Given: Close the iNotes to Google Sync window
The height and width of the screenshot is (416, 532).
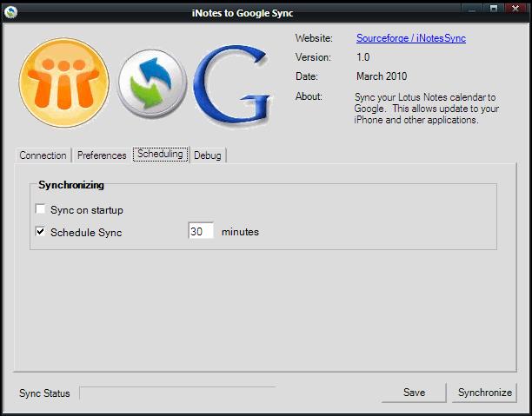Looking at the screenshot, I should coord(515,10).
